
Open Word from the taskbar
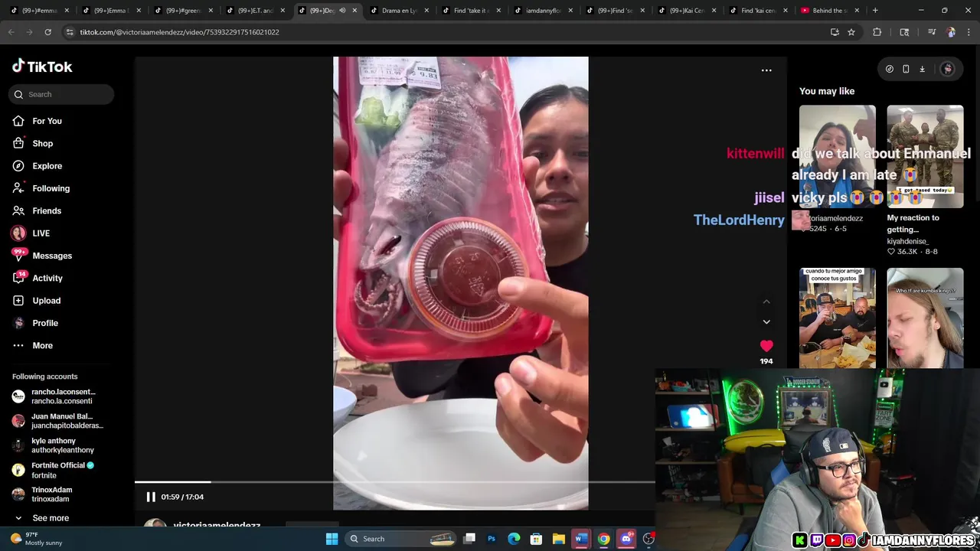pyautogui.click(x=581, y=539)
